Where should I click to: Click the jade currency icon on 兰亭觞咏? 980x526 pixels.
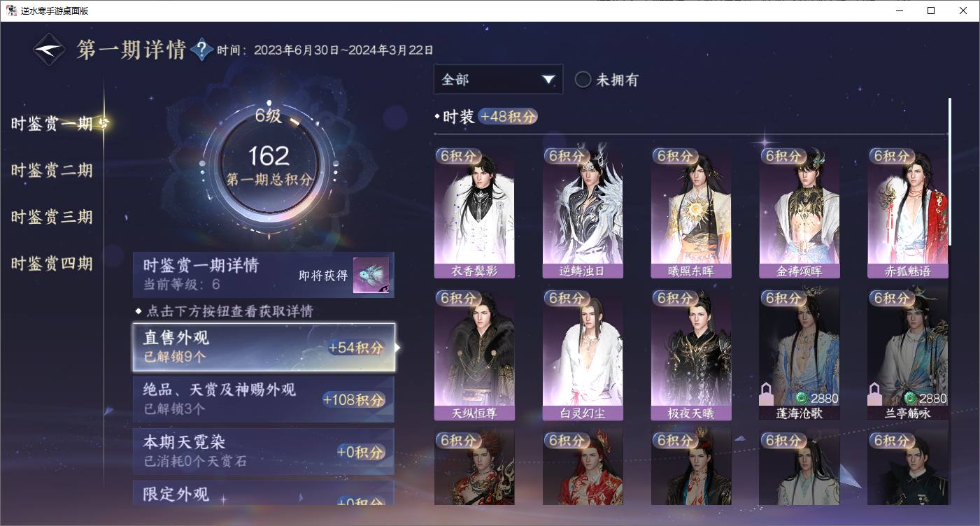(910, 399)
